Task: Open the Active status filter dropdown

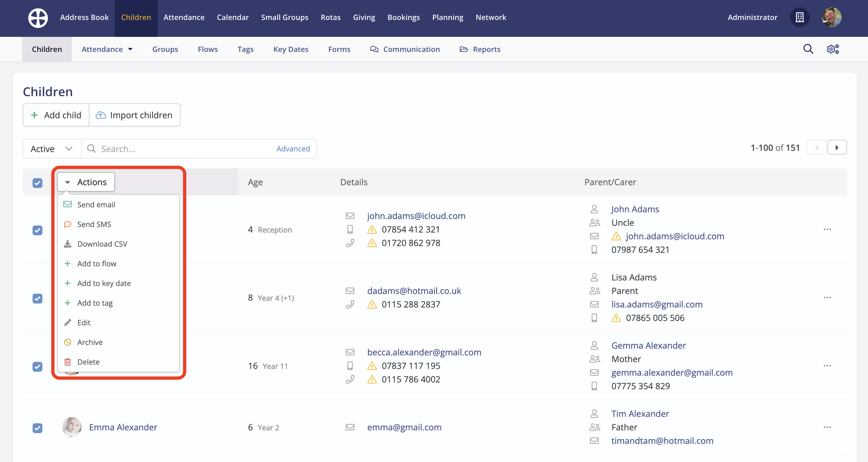Action: pyautogui.click(x=52, y=149)
